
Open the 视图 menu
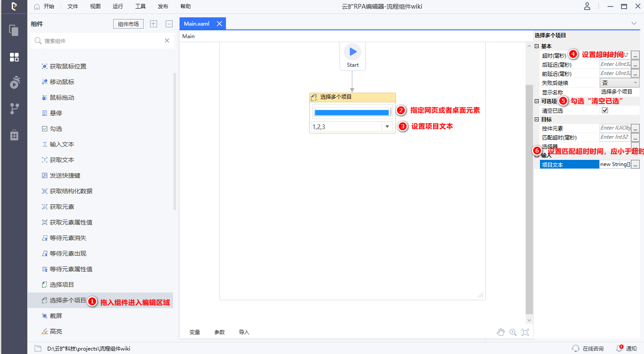[95, 6]
